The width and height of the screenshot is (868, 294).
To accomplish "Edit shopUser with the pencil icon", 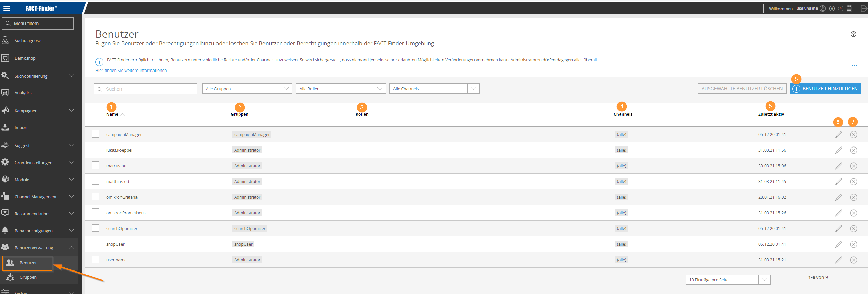I will (x=839, y=244).
